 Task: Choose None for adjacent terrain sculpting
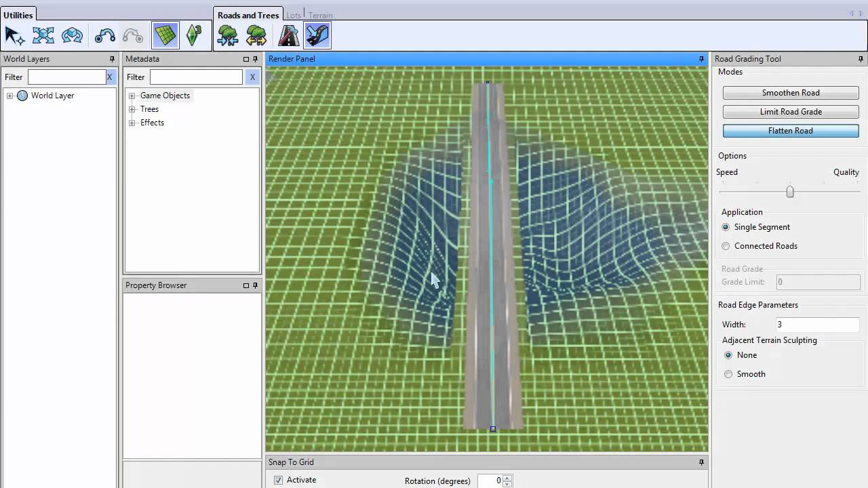[x=728, y=355]
